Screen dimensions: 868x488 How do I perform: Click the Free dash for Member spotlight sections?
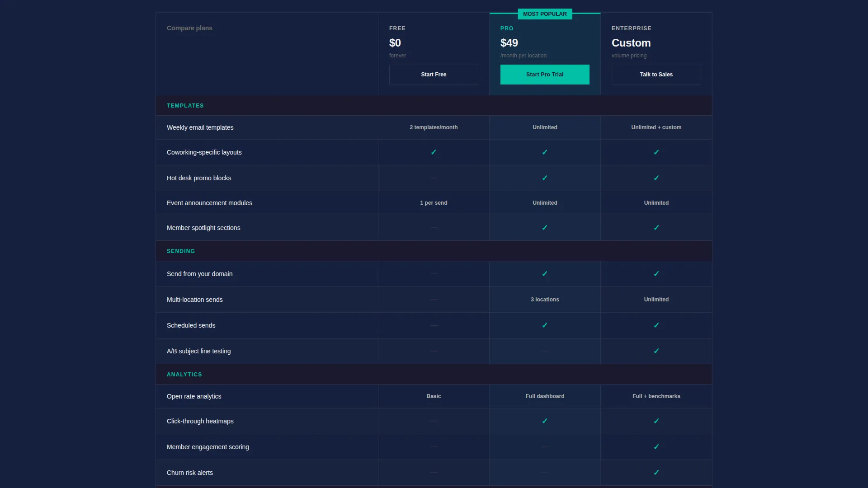coord(434,228)
